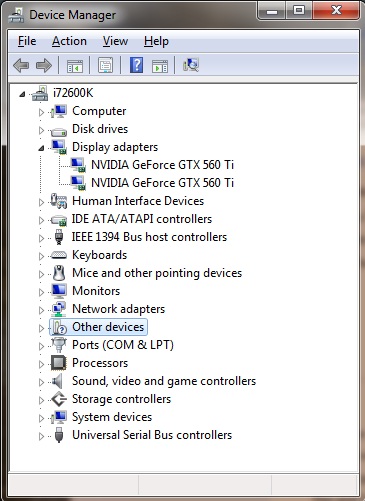The image size is (365, 501).
Task: Expand the Processors category
Action: tap(41, 364)
